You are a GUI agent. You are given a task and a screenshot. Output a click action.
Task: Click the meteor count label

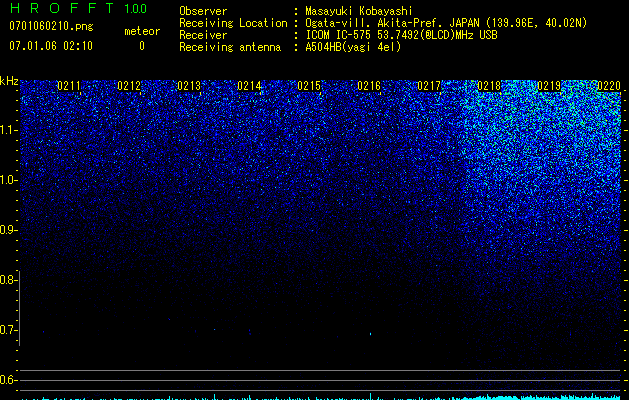(142, 31)
